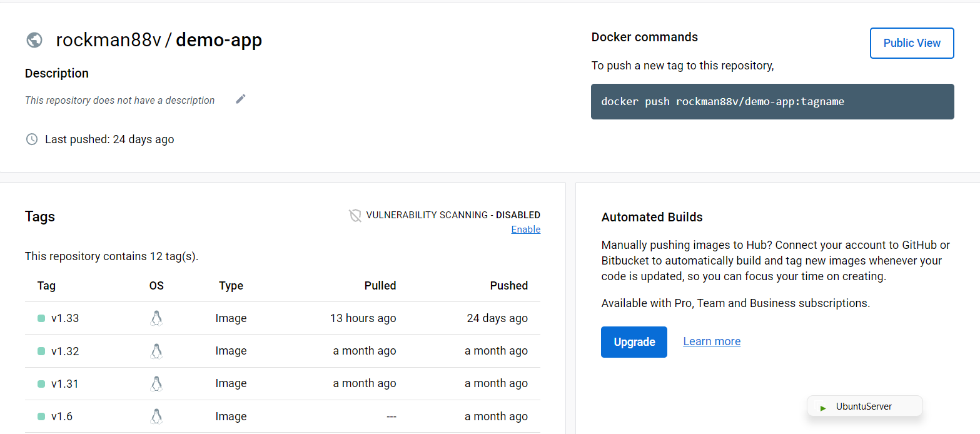Click the rockman88v namespace in the title
980x434 pixels.
coord(109,40)
